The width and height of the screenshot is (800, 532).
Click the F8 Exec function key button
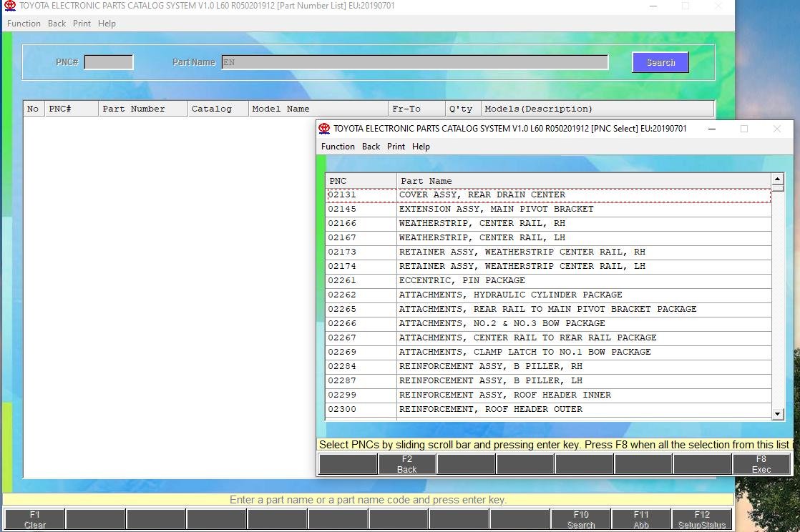point(761,464)
